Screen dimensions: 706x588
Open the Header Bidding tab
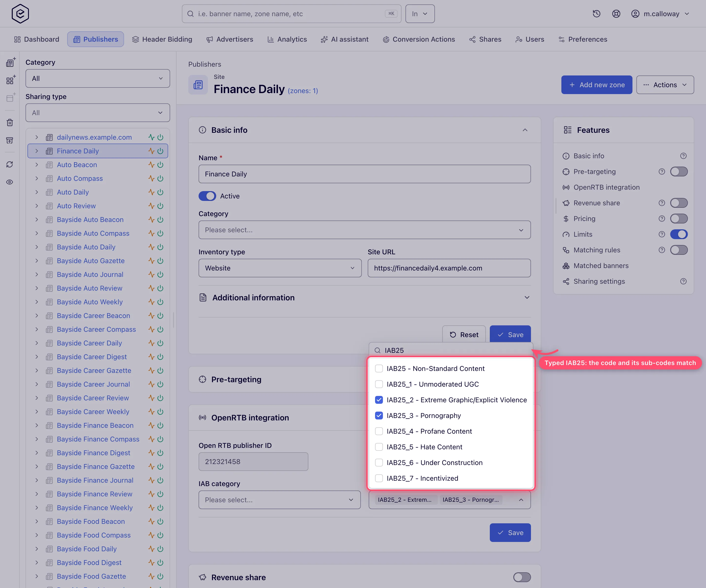[162, 39]
